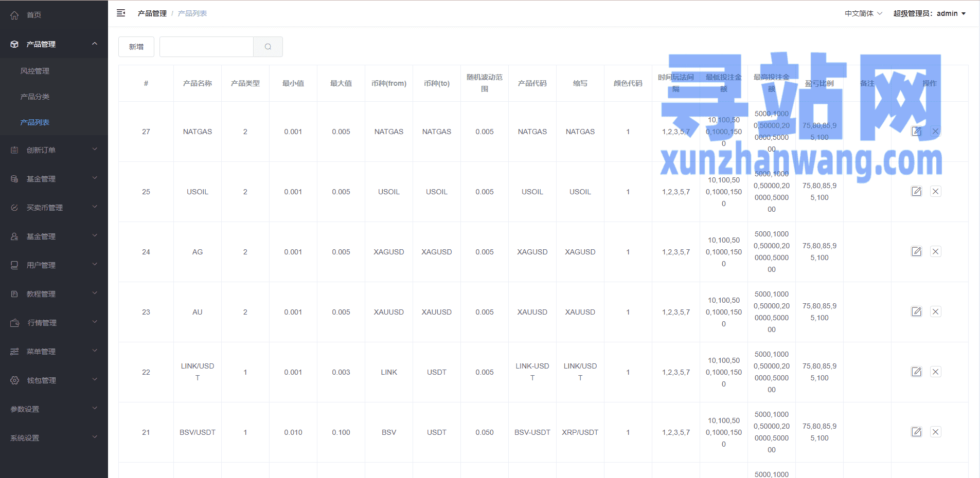Click edit icon for USOIL row
The image size is (980, 478).
pyautogui.click(x=916, y=192)
